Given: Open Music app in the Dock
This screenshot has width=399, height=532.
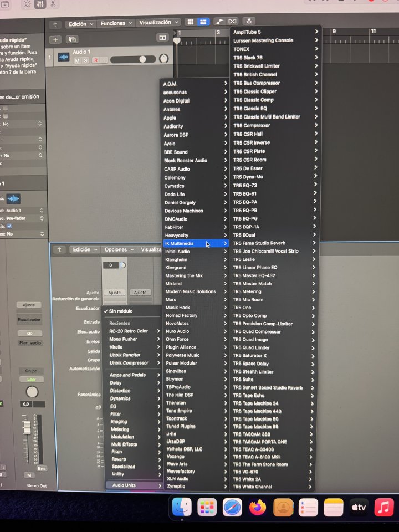Looking at the screenshot, I should pyautogui.click(x=383, y=508).
